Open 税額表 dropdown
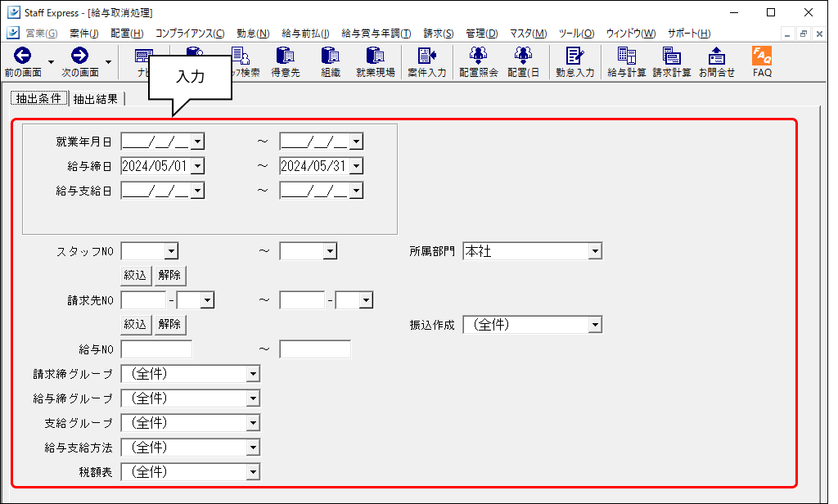 pyautogui.click(x=254, y=472)
